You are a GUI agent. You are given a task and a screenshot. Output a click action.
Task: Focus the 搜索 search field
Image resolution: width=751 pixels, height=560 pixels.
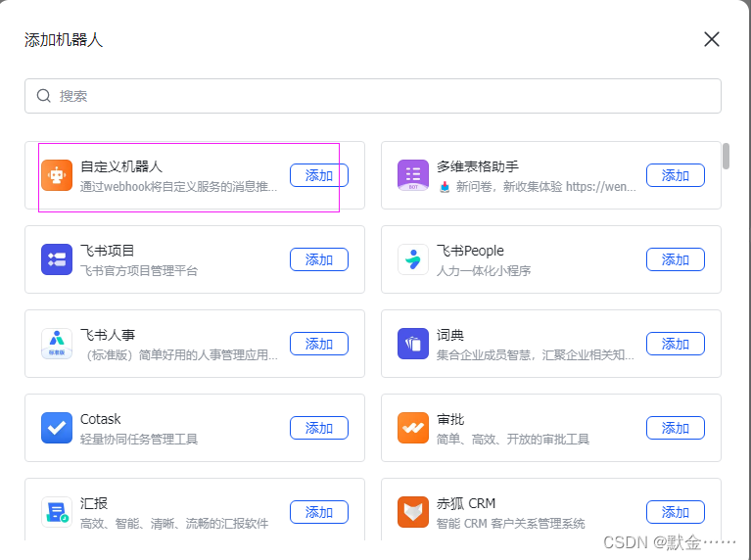coord(373,96)
